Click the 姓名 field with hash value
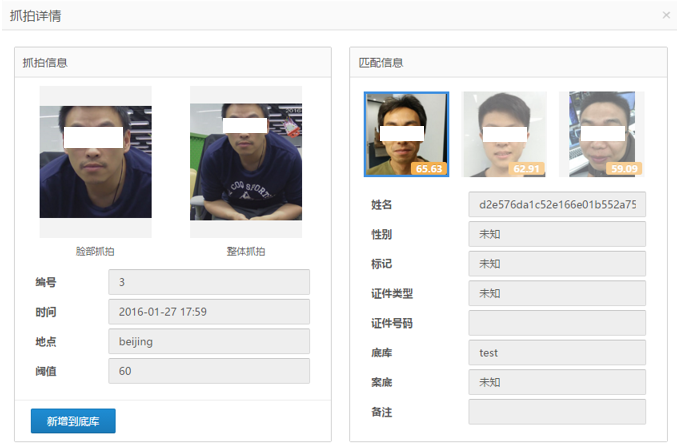The height and width of the screenshot is (446, 677). click(557, 204)
